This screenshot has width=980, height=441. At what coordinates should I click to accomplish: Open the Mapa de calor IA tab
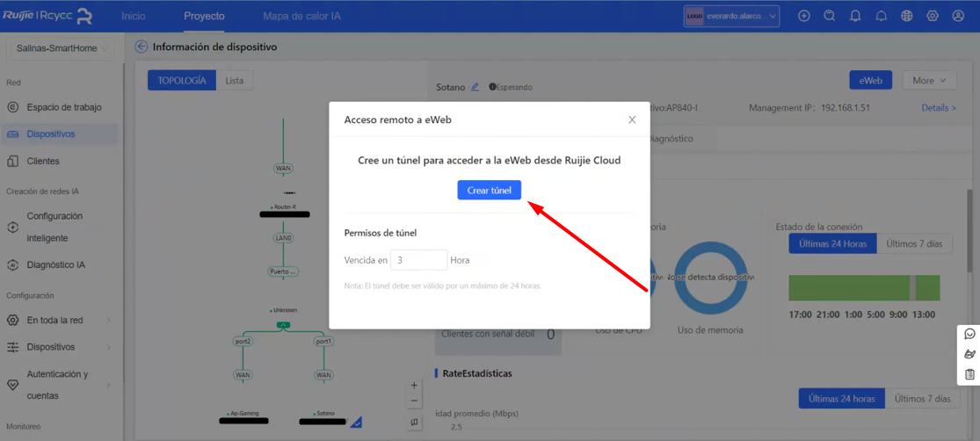[x=301, y=16]
